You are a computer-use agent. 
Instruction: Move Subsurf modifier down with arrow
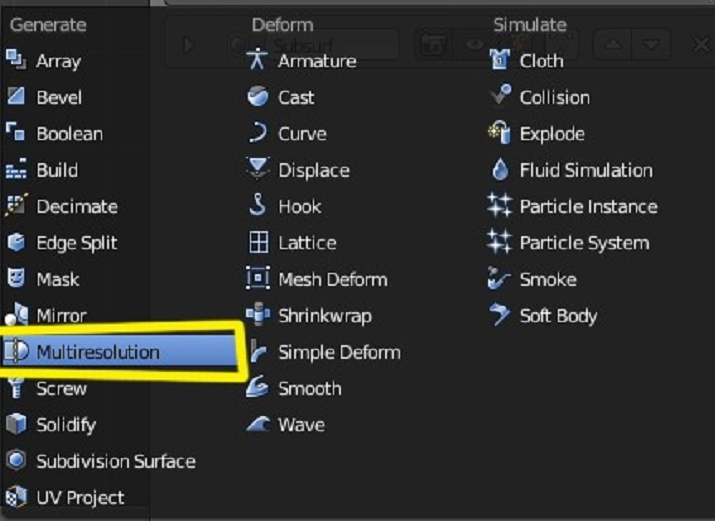pos(651,45)
